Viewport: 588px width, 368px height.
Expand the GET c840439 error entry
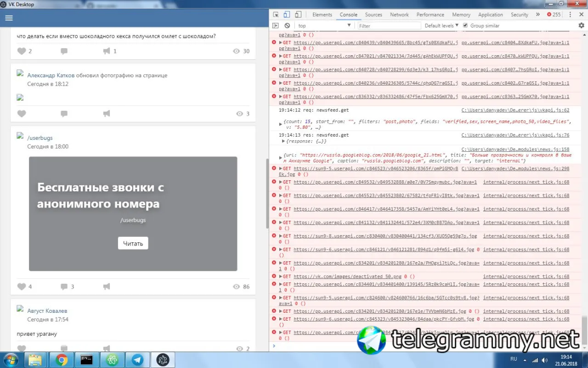[x=281, y=42]
